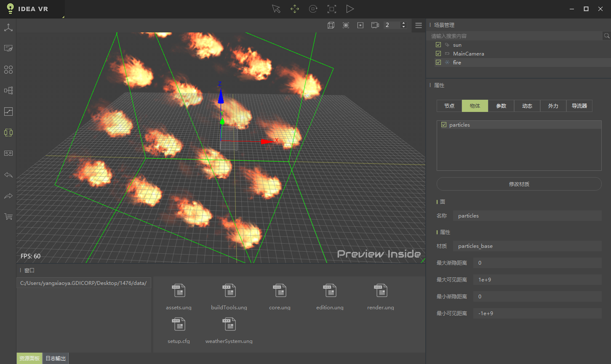
Task: Click the scene search magnifier icon
Action: (607, 36)
